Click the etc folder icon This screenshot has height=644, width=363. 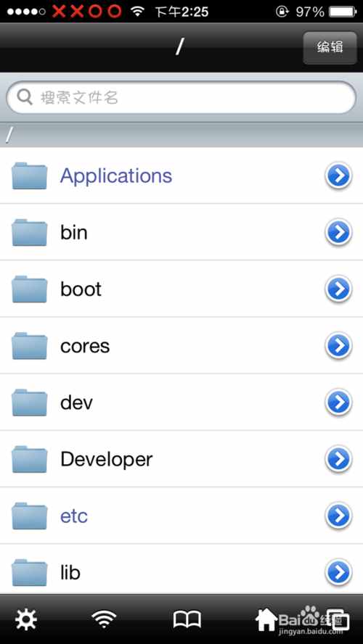29,516
